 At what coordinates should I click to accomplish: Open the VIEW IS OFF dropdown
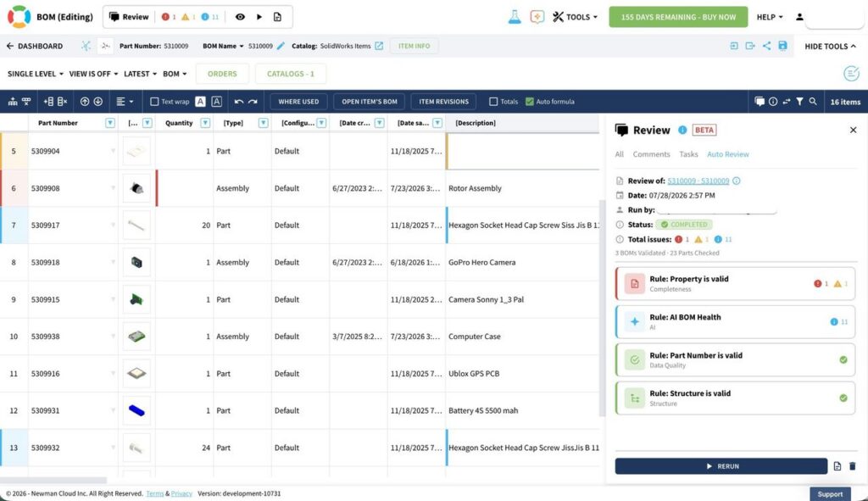pyautogui.click(x=93, y=74)
